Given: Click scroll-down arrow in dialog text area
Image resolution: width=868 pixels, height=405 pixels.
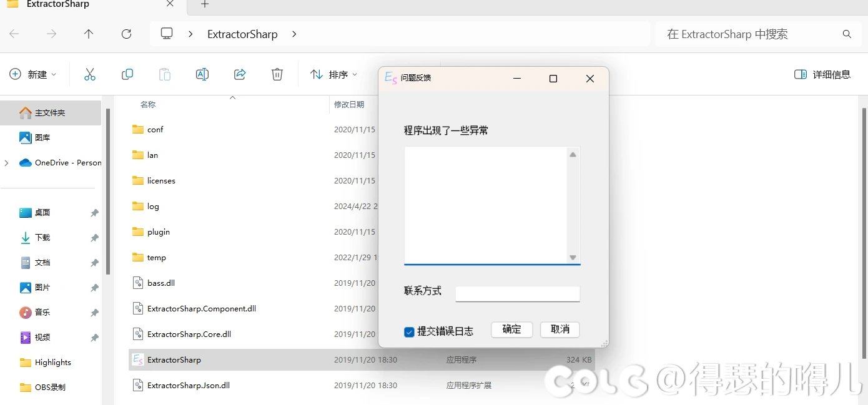Looking at the screenshot, I should (x=573, y=258).
